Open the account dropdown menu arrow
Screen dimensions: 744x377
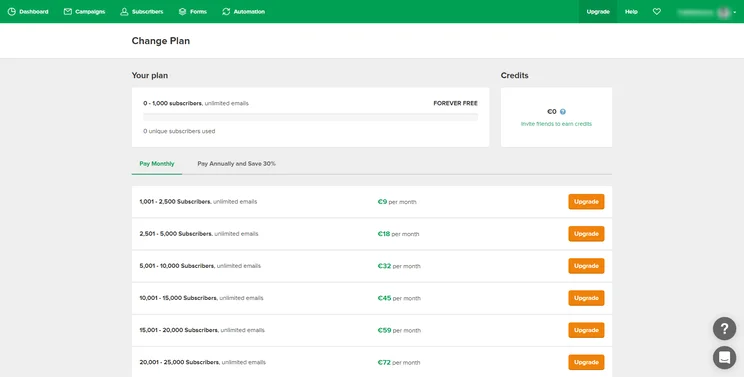(x=735, y=12)
